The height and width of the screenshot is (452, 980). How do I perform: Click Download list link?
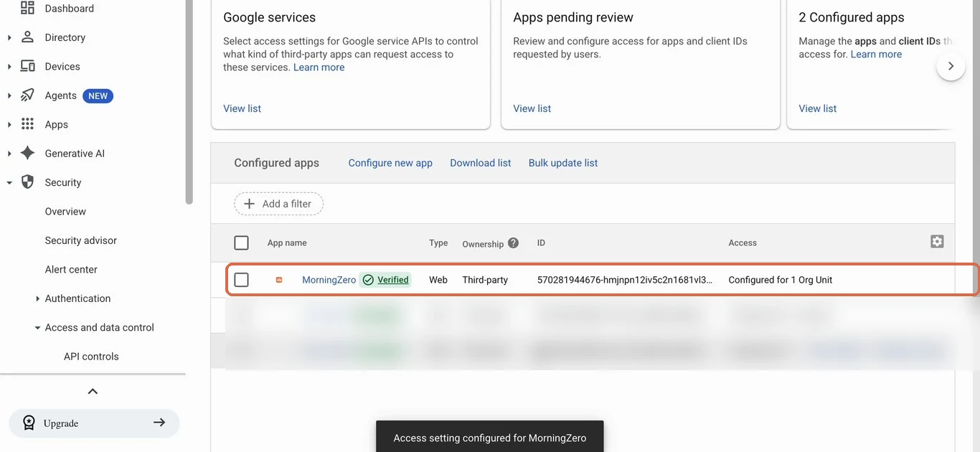point(481,163)
